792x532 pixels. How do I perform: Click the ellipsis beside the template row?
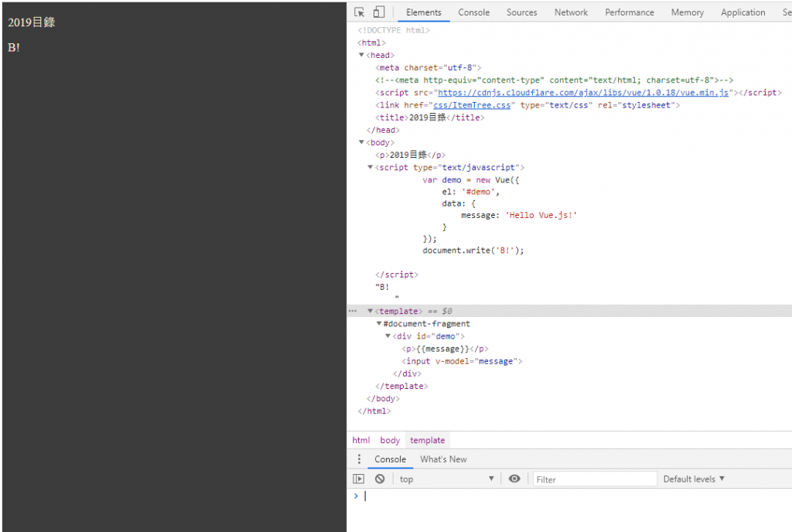pyautogui.click(x=353, y=311)
